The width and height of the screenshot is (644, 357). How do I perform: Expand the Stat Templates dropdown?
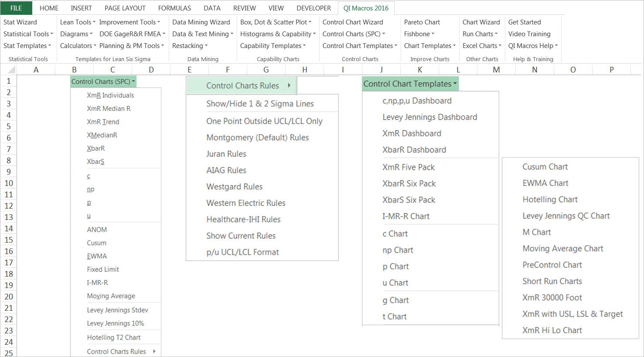pos(27,45)
